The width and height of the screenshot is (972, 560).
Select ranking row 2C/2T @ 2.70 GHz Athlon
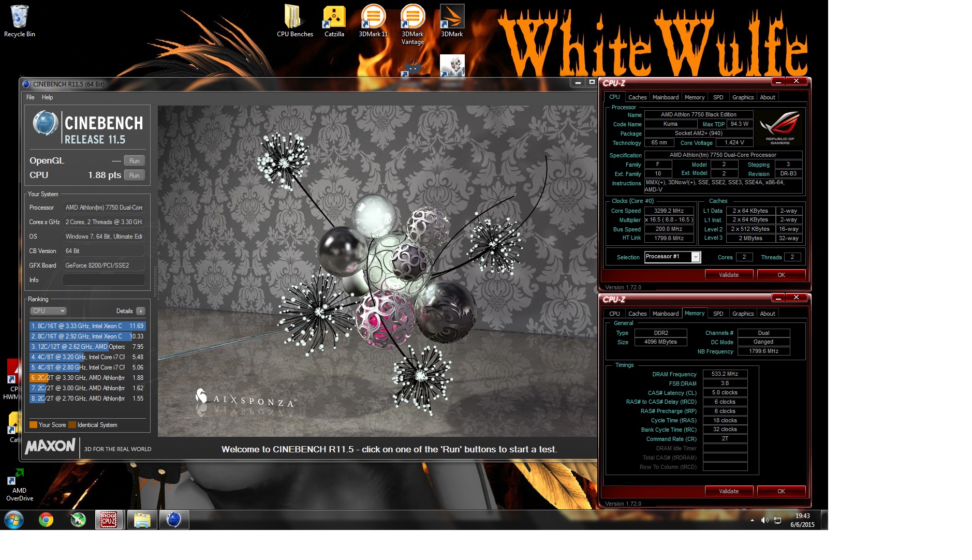point(87,399)
